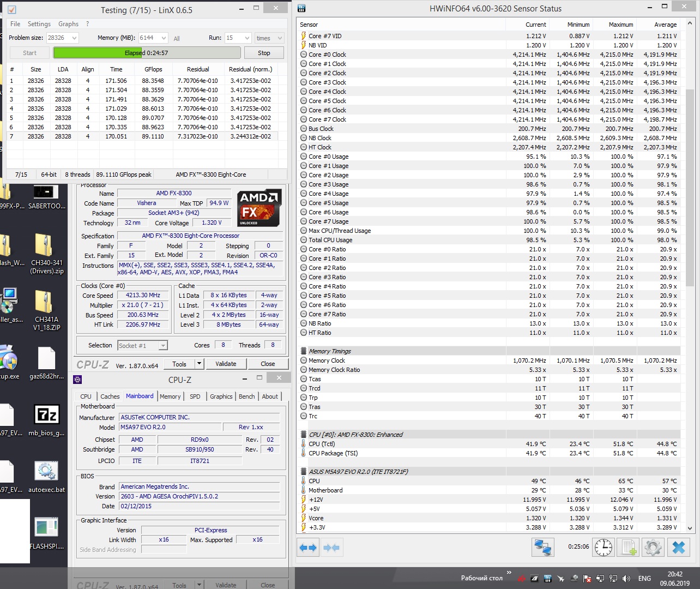Open LinX File menu
Screen dimensions: 700x589
[15, 24]
